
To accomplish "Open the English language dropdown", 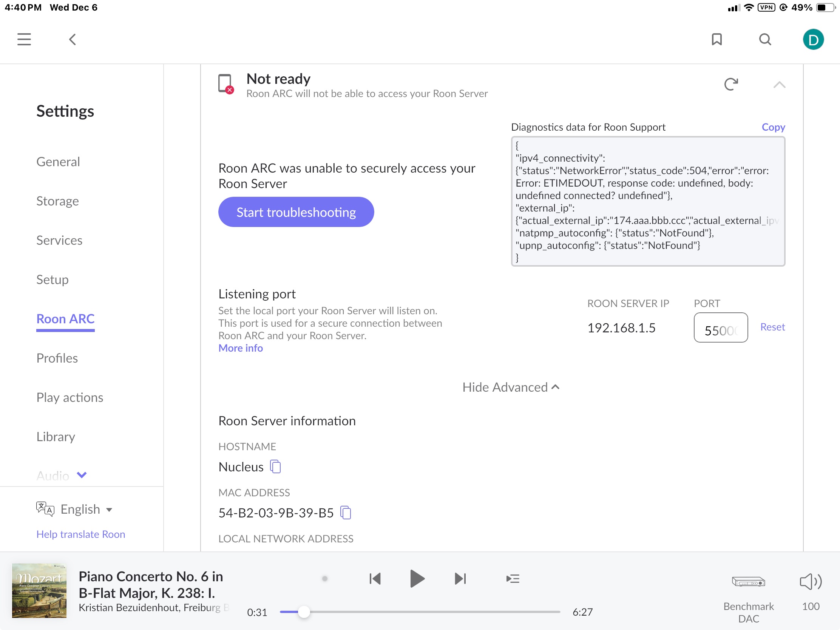I will (86, 509).
